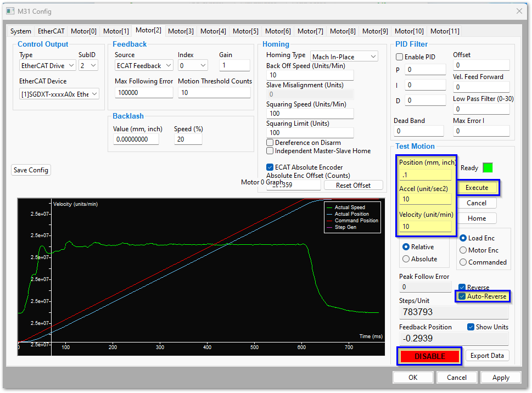Viewport: 532px width, 393px height.
Task: Click the Squaring Speed field
Action: 310,114
